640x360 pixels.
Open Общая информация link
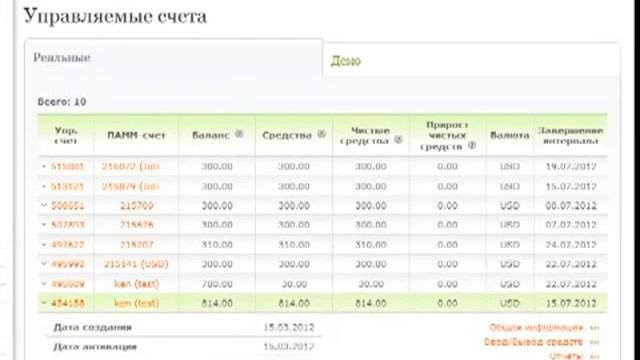point(536,328)
